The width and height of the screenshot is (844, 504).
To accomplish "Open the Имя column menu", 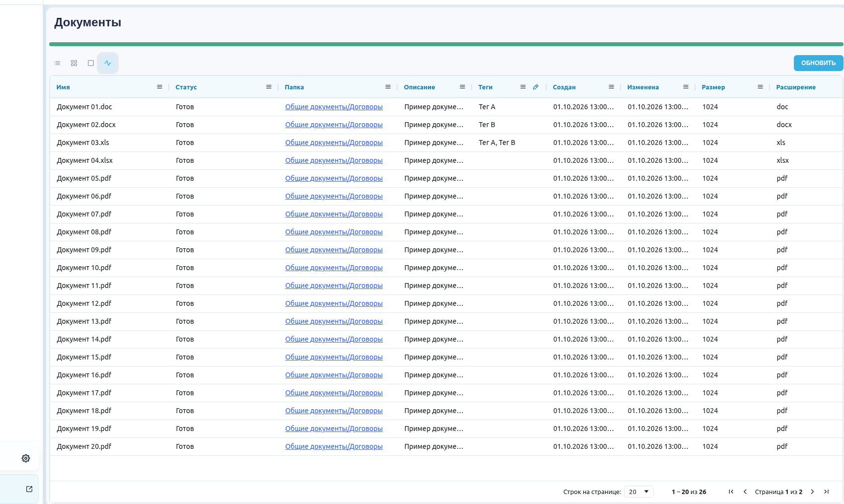I will point(159,87).
